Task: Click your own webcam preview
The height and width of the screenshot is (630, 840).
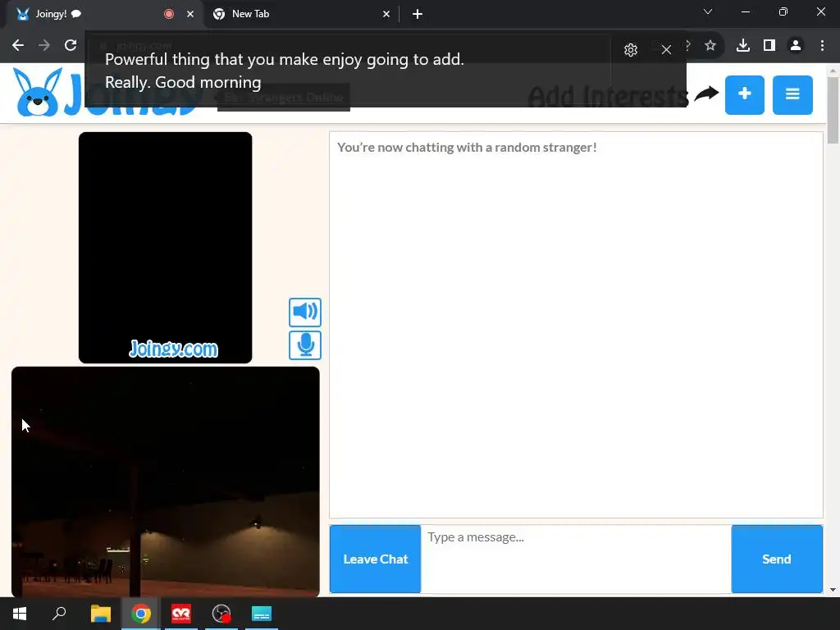Action: [165, 482]
